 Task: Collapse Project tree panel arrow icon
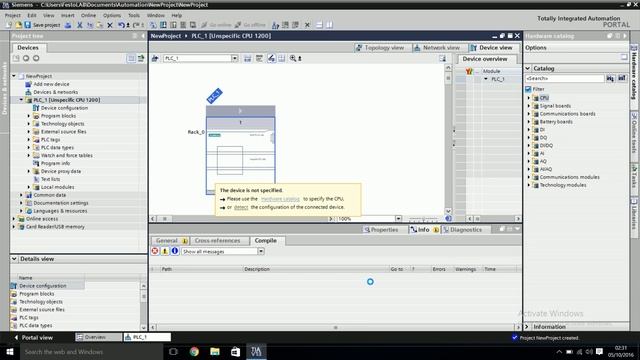pyautogui.click(x=143, y=36)
